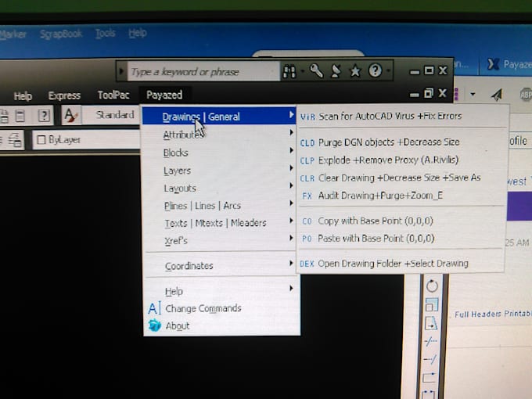Open the Express menu
Viewport: 532px width, 399px height.
tap(64, 95)
